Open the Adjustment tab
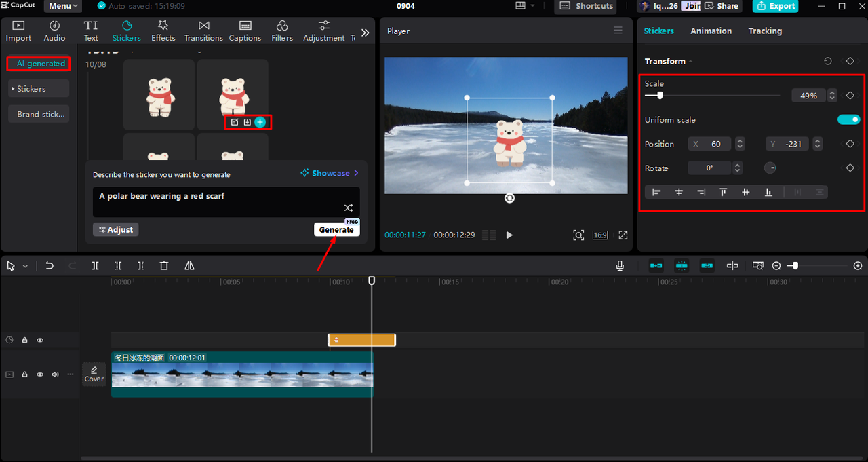868x462 pixels. coord(323,31)
